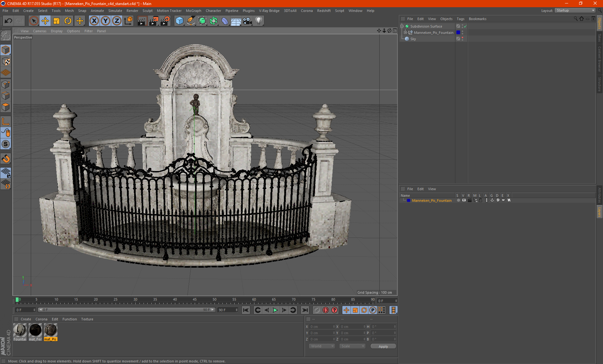Select Polygons mode

coord(6,107)
